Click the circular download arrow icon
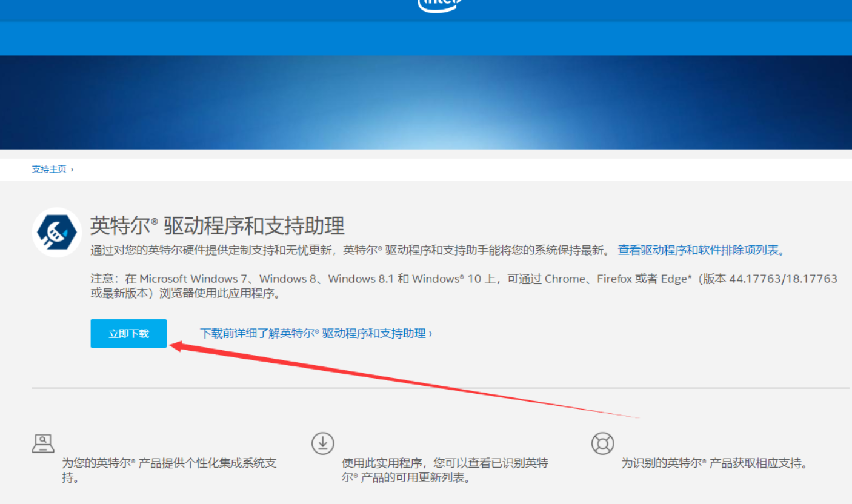Screen dimensions: 852x504 pos(323,443)
